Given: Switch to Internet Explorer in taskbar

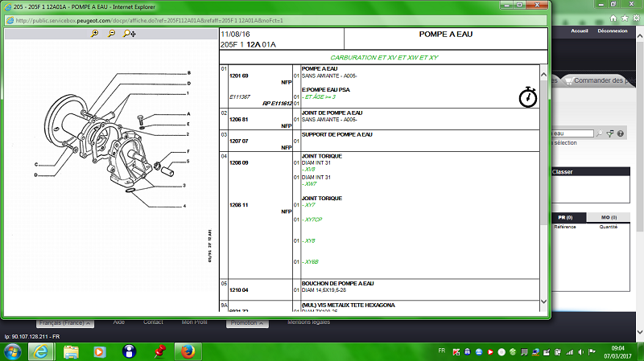Looking at the screenshot, I should click(41, 352).
